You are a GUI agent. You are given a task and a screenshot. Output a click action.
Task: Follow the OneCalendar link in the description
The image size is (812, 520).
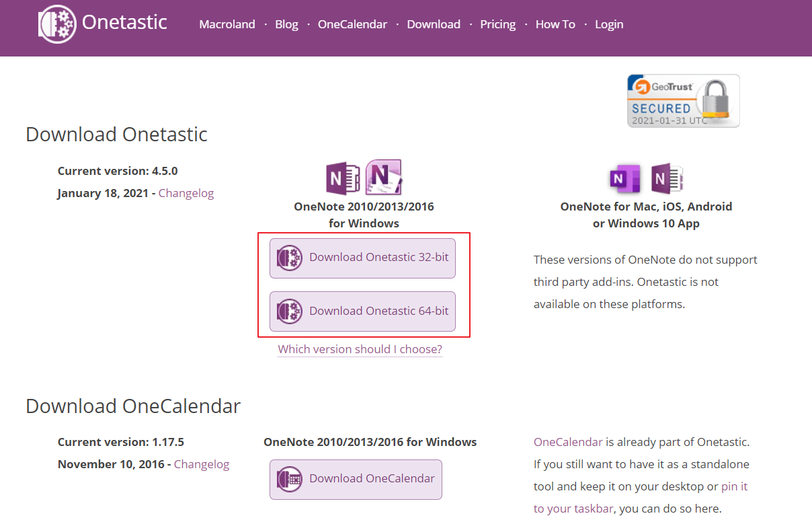tap(568, 442)
